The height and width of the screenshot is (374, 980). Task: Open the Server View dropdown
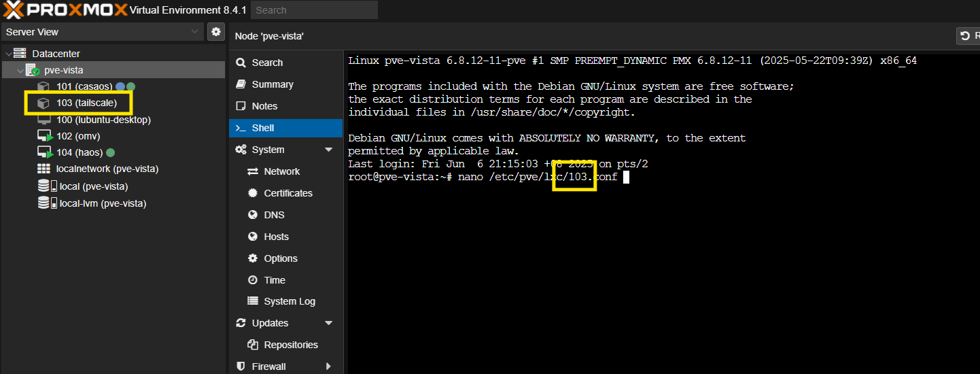(x=102, y=32)
